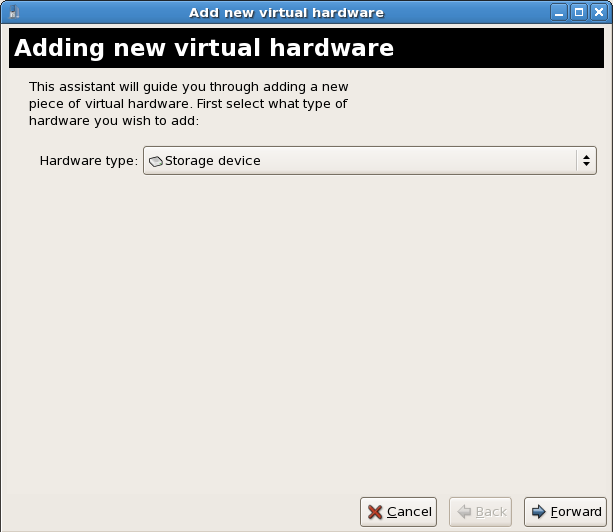
Task: Close the dialog using title bar X
Action: pyautogui.click(x=598, y=13)
